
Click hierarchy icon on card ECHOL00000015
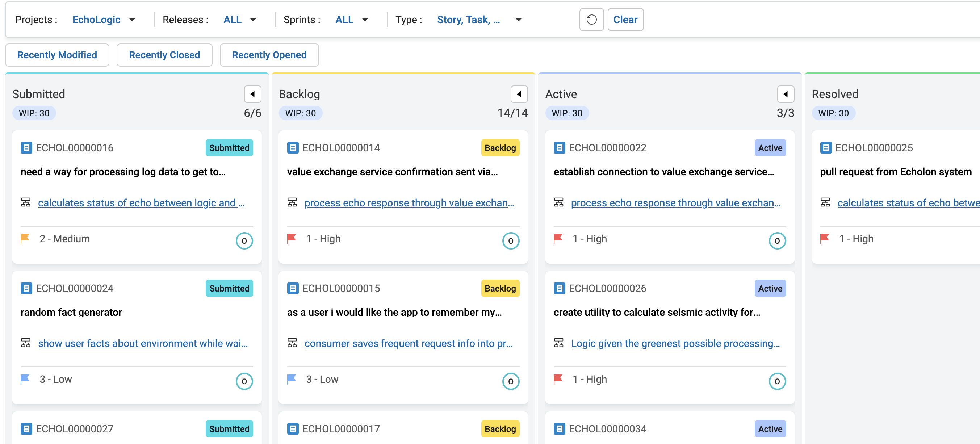pos(292,343)
